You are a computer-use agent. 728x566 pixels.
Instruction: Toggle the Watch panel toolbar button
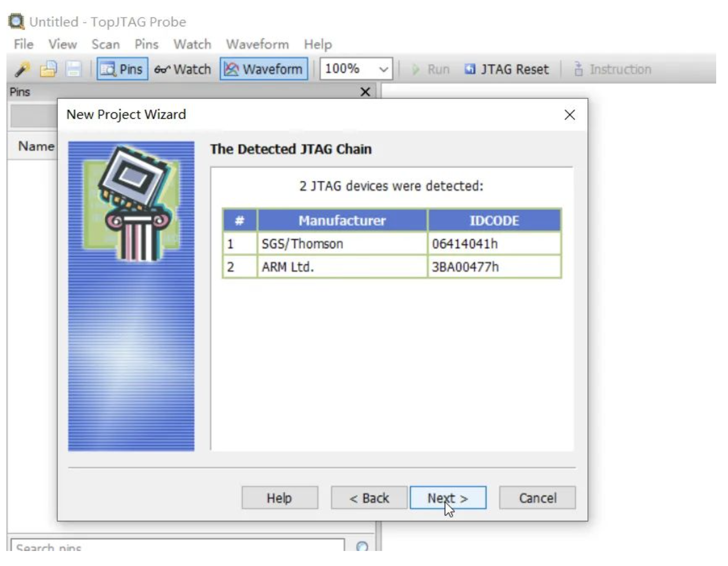pos(183,69)
